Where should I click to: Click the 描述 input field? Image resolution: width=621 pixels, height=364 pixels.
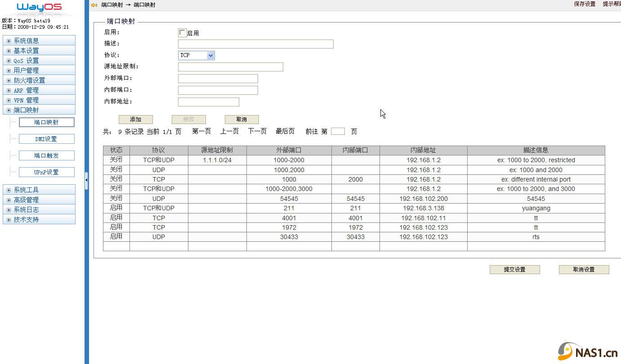(255, 44)
